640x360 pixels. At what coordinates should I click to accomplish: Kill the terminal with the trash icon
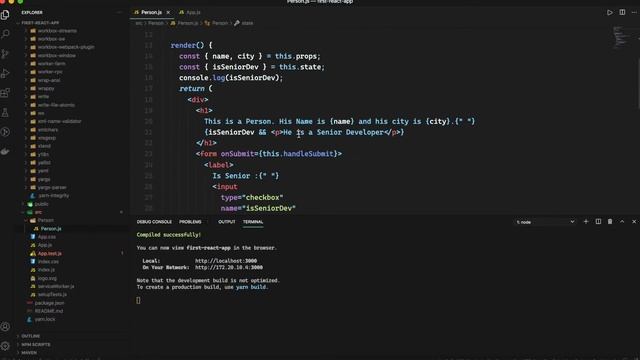pos(610,222)
